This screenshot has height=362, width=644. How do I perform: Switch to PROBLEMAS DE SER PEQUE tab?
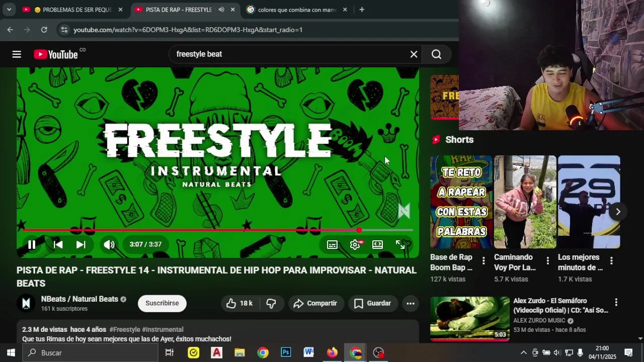(73, 10)
